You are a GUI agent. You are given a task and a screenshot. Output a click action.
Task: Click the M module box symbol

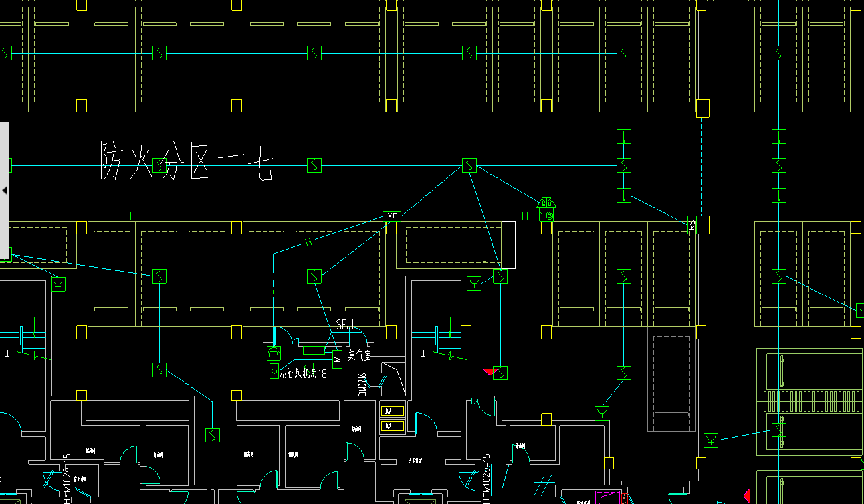(337, 359)
